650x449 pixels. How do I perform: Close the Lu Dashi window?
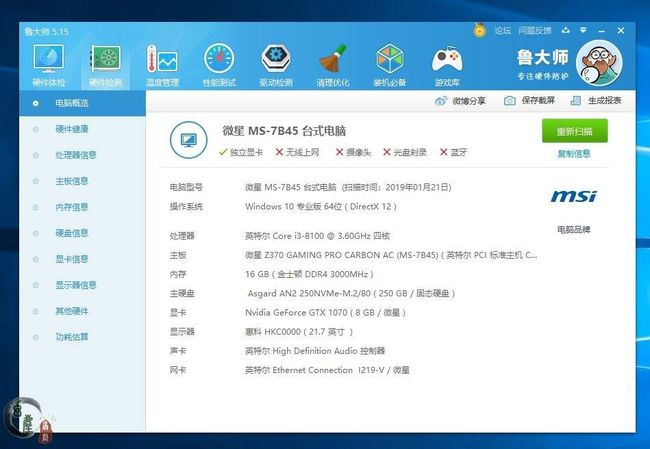[621, 30]
